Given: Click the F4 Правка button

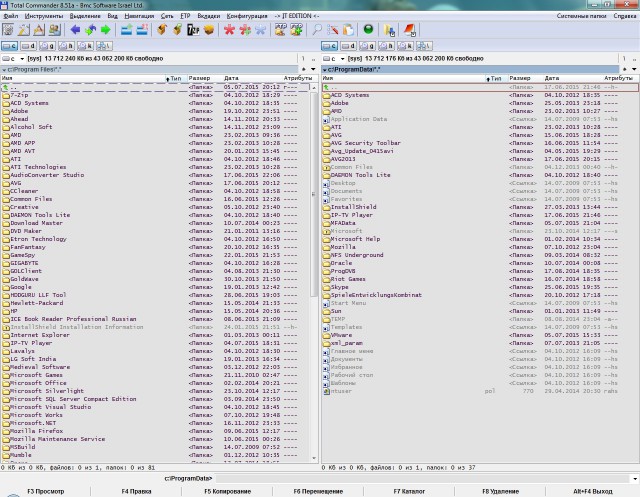Looking at the screenshot, I should (x=136, y=491).
